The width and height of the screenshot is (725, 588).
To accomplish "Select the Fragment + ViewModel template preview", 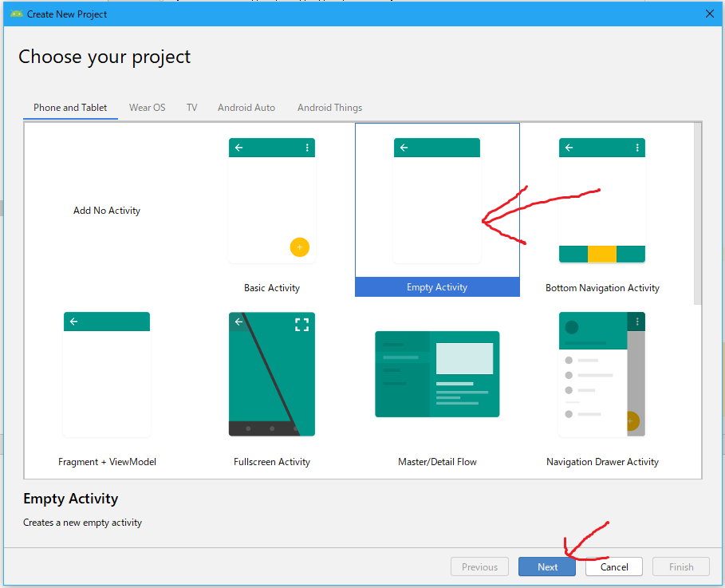I will [x=107, y=374].
